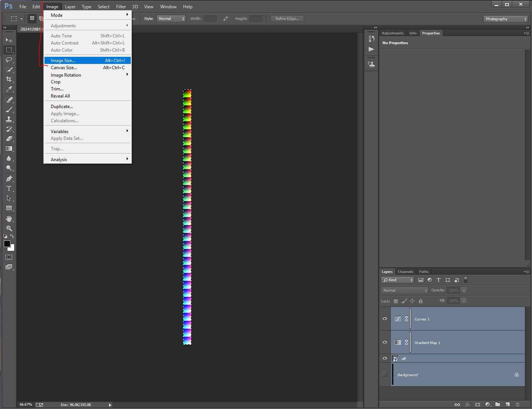The height and width of the screenshot is (409, 532).
Task: Click the Add layer mask icon
Action: click(477, 405)
